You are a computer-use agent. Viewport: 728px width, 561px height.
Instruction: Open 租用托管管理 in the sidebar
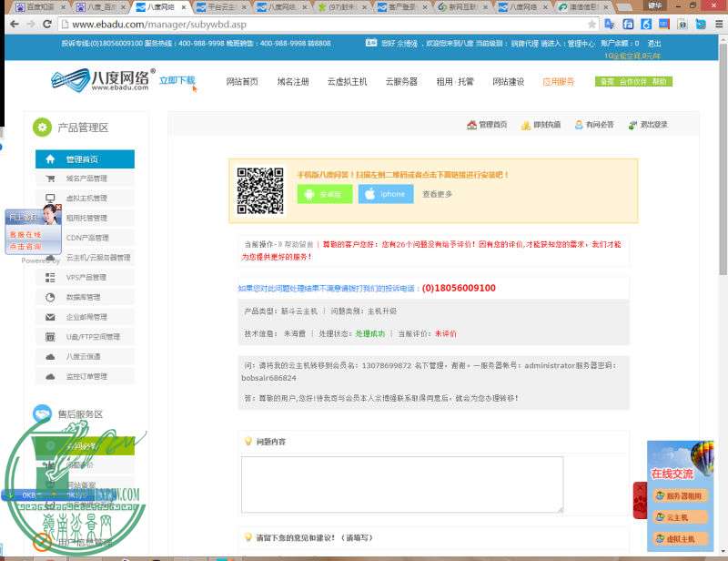(x=85, y=218)
